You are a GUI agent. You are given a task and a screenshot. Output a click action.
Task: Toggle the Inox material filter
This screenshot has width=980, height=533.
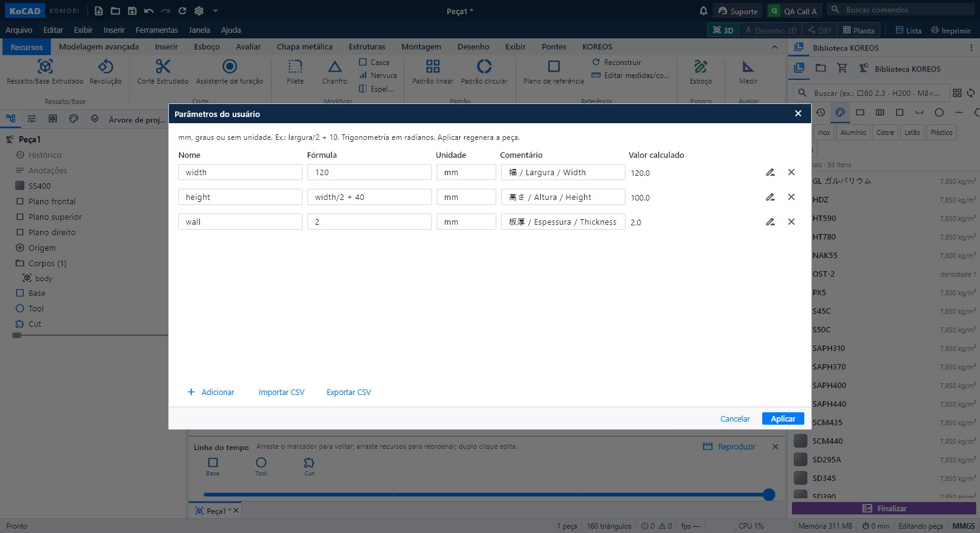824,132
